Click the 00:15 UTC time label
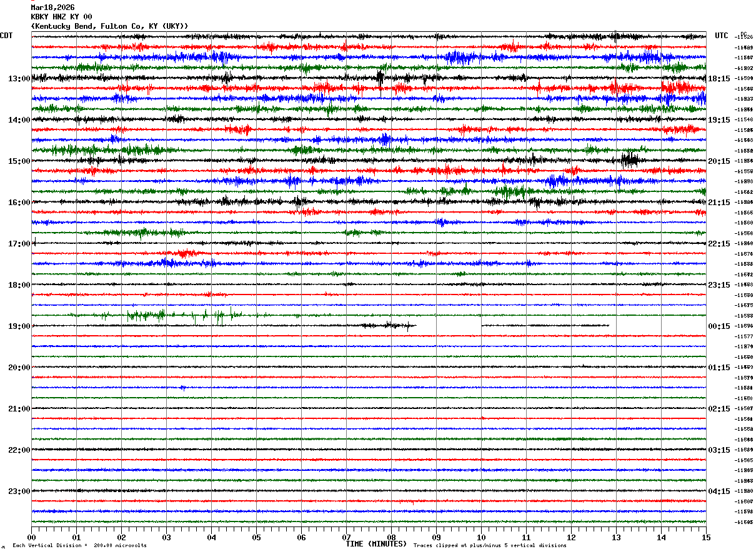The image size is (756, 554). click(719, 326)
